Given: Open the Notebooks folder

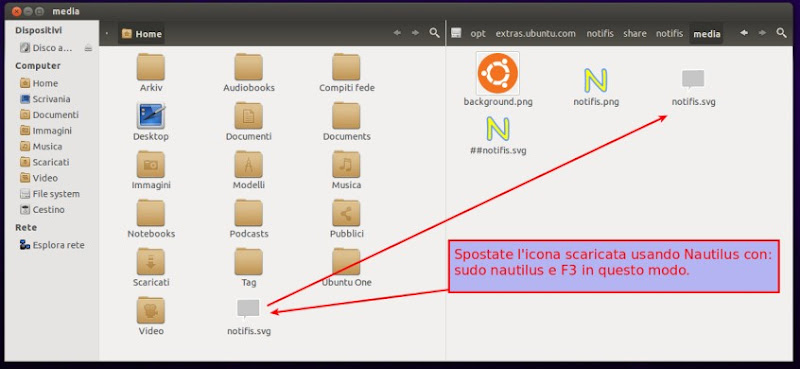Looking at the screenshot, I should 151,219.
